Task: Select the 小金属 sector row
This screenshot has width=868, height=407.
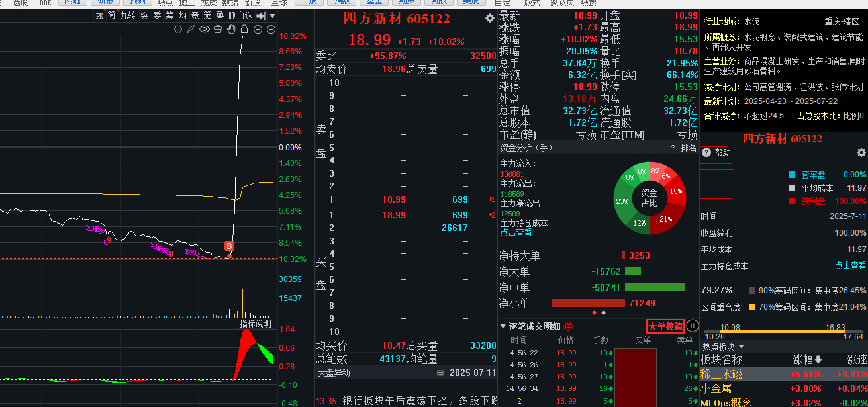Action: [x=783, y=388]
